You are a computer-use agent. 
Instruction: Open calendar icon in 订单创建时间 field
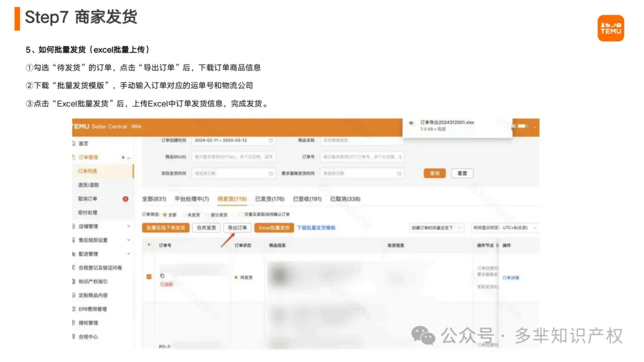click(x=271, y=141)
